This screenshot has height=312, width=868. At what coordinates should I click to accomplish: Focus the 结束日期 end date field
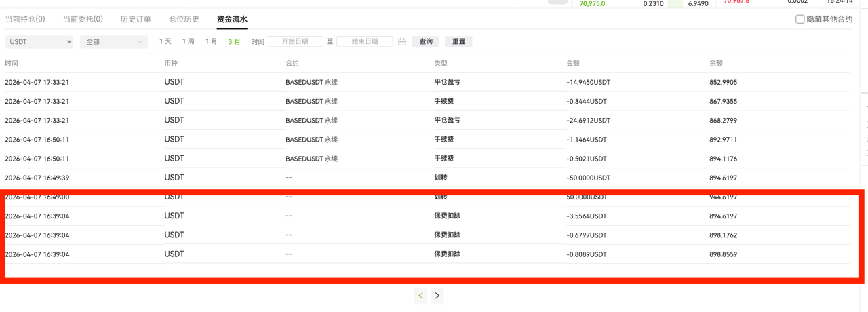[x=365, y=41]
